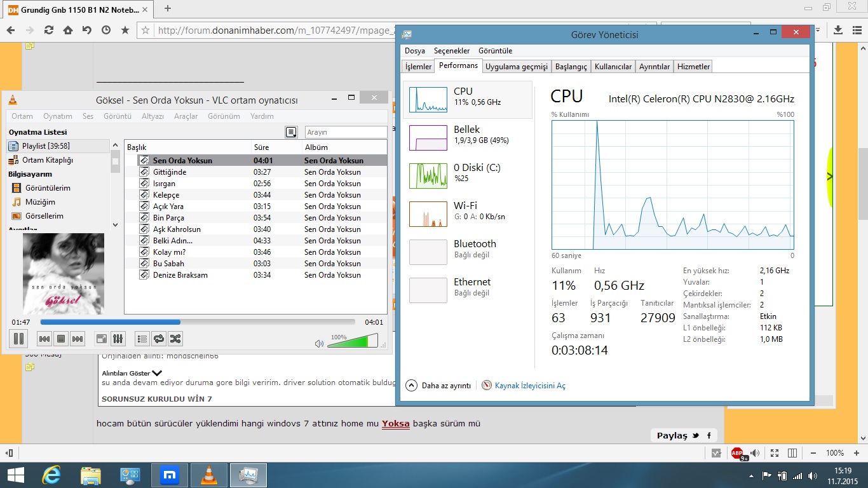Switch to Ayrıntılar tab
Image resolution: width=868 pixels, height=488 pixels.
(654, 66)
